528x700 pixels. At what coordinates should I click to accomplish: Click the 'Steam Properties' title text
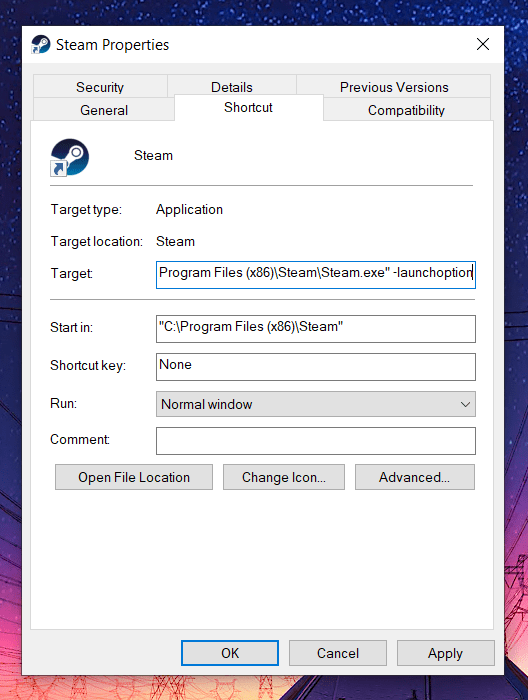point(112,45)
